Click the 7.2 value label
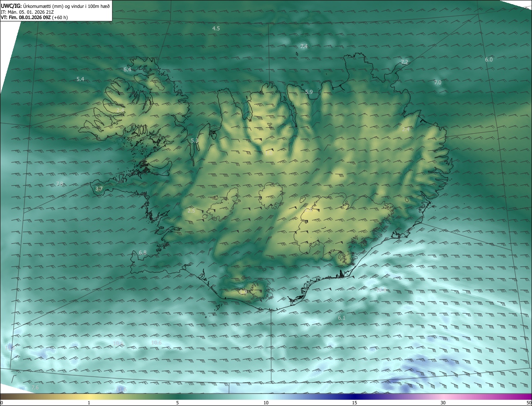532x406 pixels. (x=404, y=62)
